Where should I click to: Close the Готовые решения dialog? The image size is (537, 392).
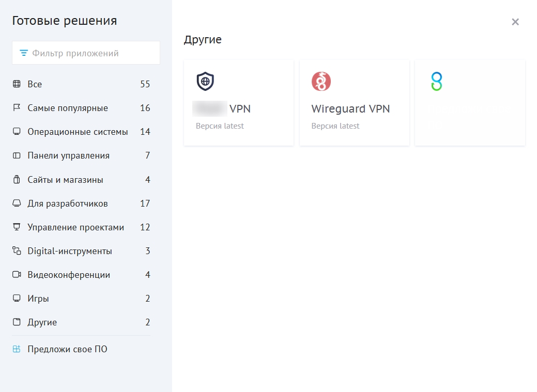tap(515, 22)
